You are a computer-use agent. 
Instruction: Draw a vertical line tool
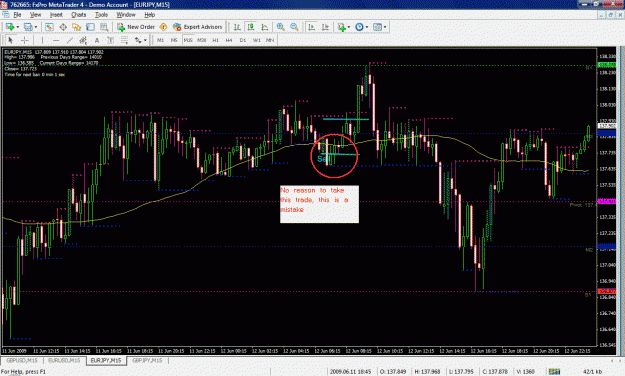click(42, 40)
